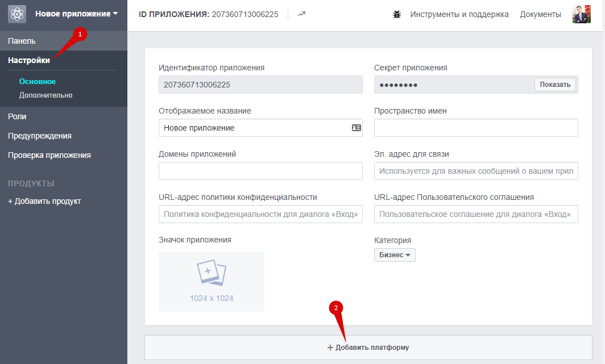Image resolution: width=605 pixels, height=364 pixels.
Task: Open the Бизнес category dropdown
Action: tap(395, 255)
